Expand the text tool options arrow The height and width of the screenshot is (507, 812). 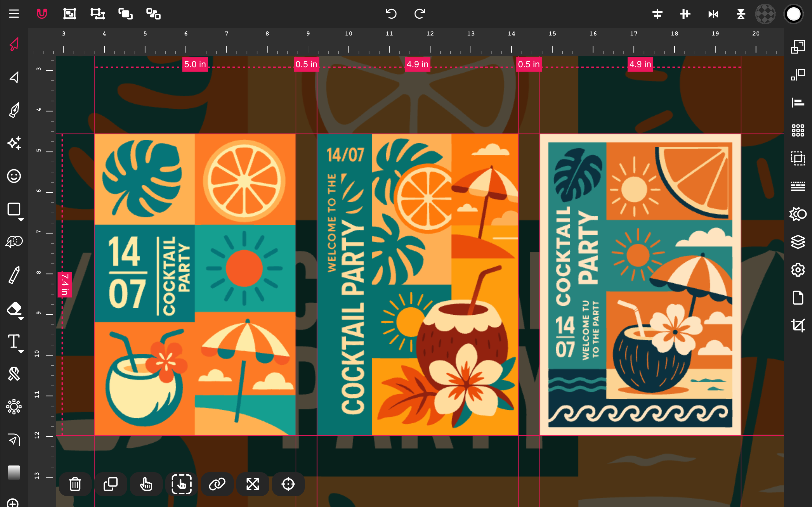21,351
